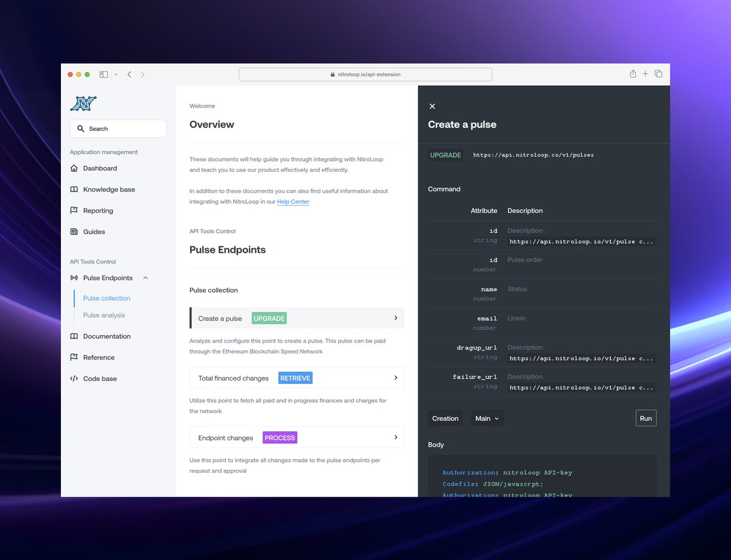Click the Pulse order description text
Screen dimensions: 731x560
(525, 260)
